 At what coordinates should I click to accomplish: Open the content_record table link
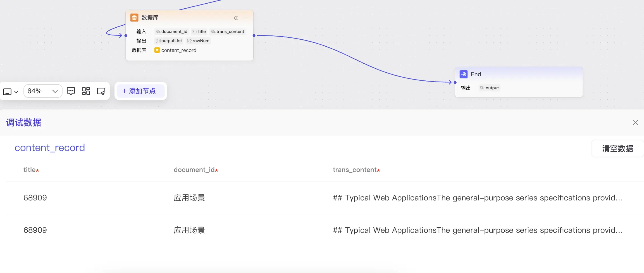click(50, 148)
